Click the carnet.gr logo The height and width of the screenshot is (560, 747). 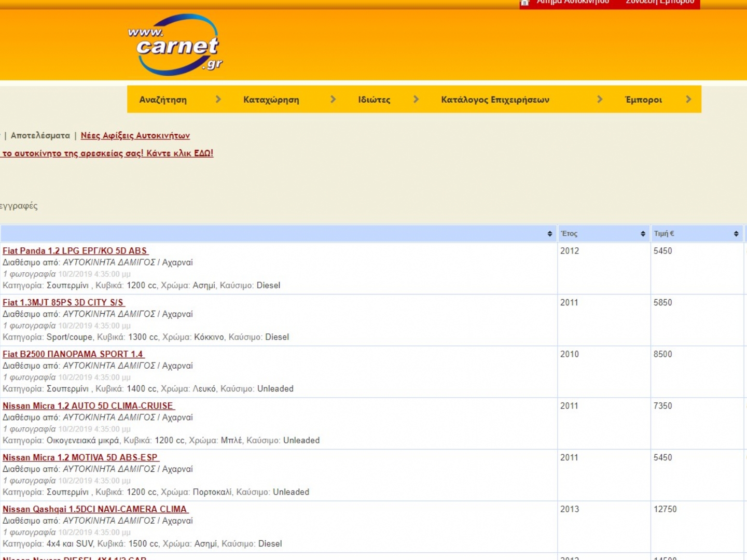click(x=175, y=45)
